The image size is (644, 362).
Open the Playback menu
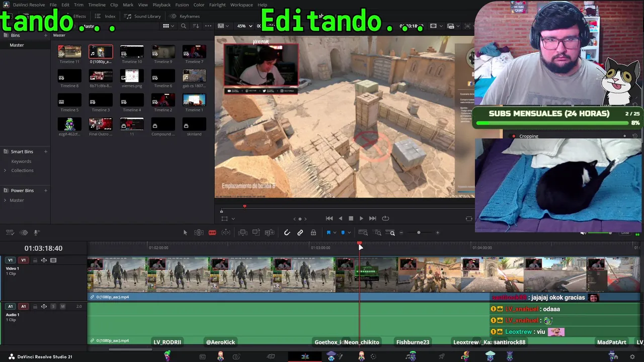click(162, 5)
